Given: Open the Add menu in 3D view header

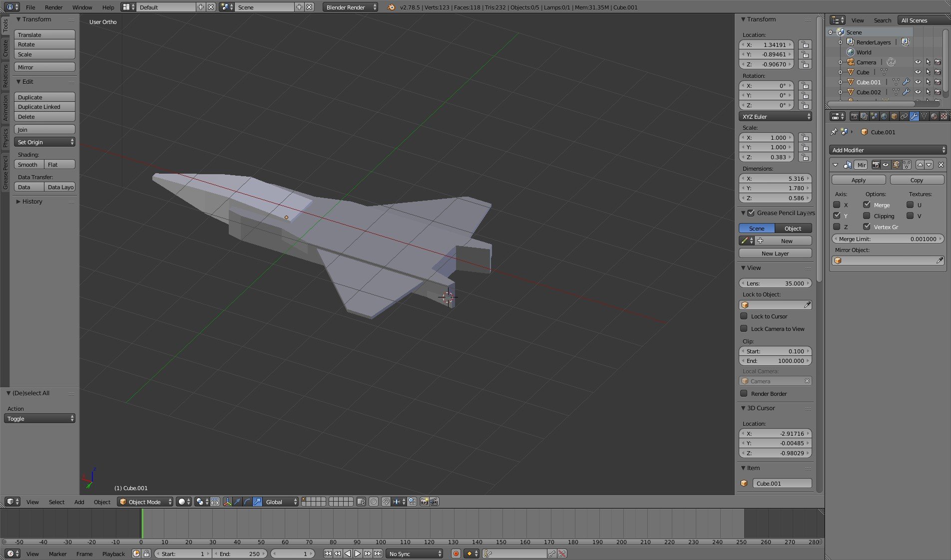Looking at the screenshot, I should tap(79, 502).
